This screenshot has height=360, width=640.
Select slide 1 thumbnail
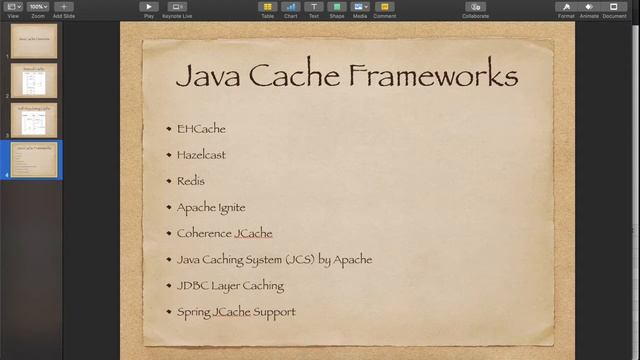(x=34, y=41)
